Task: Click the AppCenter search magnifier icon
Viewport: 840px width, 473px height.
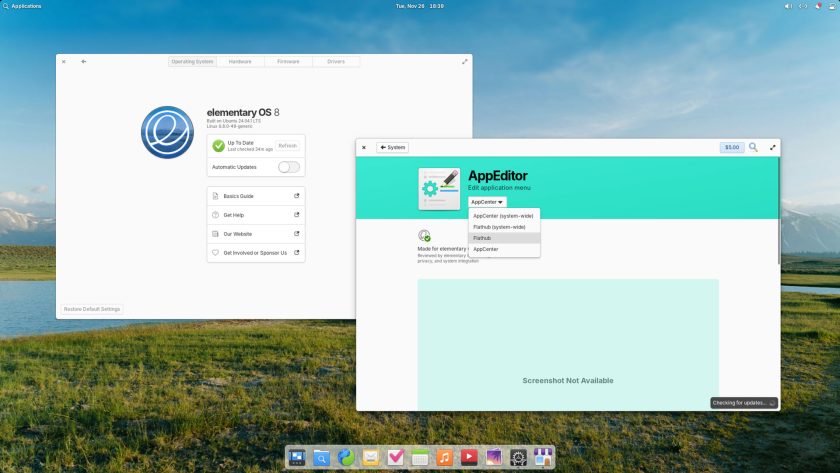Action: (753, 147)
